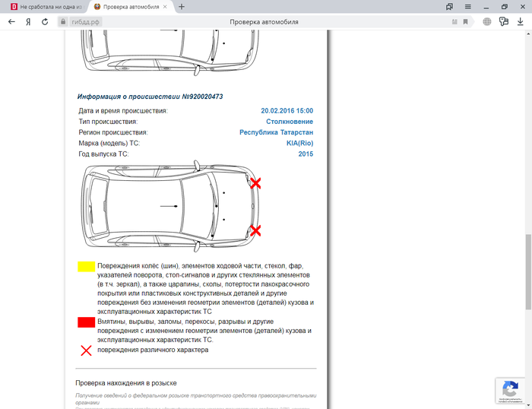Screen dimensions: 532x409
Task: Click the padlock site security icon
Action: [63, 22]
